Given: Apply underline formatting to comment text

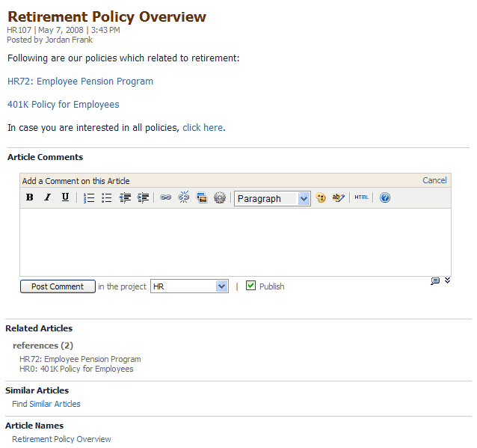Looking at the screenshot, I should tap(65, 197).
